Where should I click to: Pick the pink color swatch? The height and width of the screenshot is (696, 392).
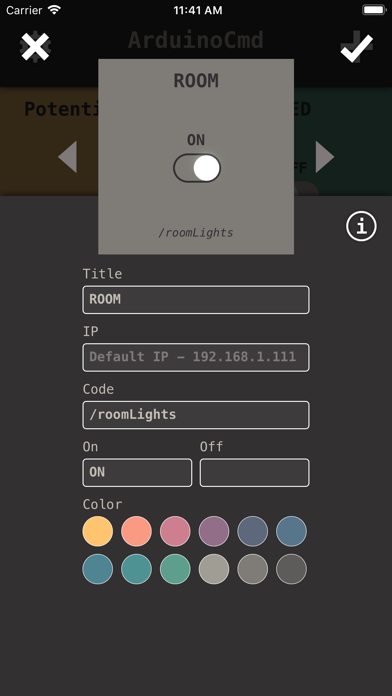[175, 531]
